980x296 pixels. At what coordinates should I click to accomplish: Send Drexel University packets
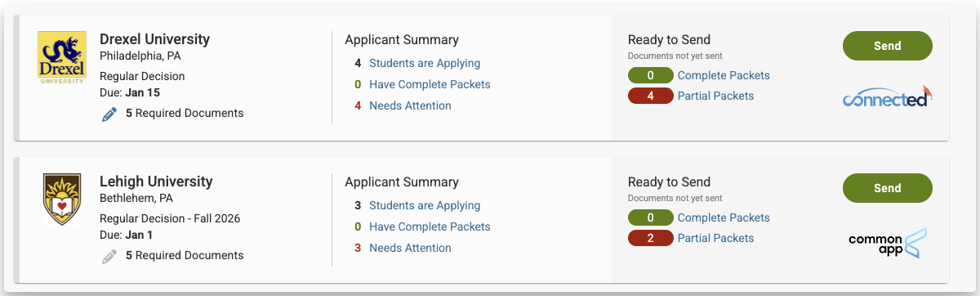pos(888,46)
